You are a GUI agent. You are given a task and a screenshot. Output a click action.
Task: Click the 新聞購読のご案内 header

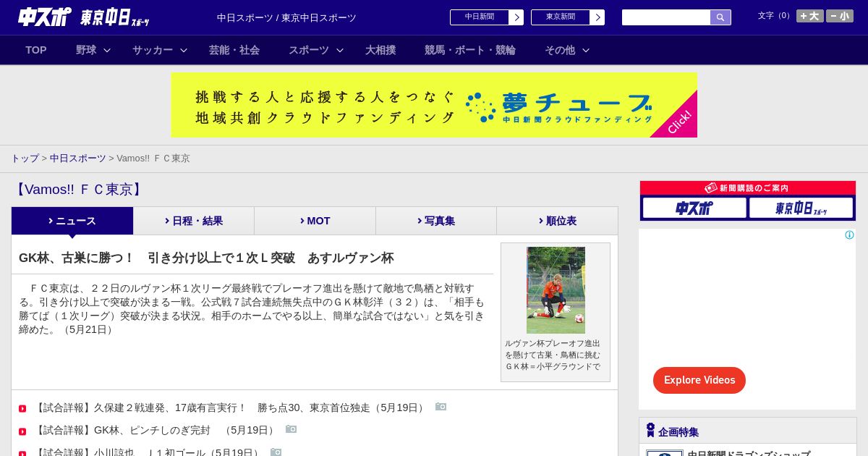[748, 188]
